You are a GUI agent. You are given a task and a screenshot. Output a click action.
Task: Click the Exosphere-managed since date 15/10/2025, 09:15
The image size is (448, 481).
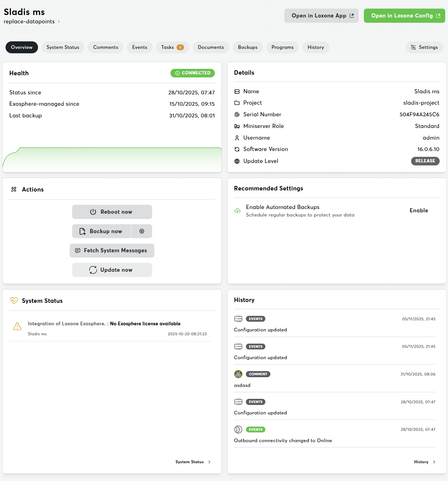192,104
